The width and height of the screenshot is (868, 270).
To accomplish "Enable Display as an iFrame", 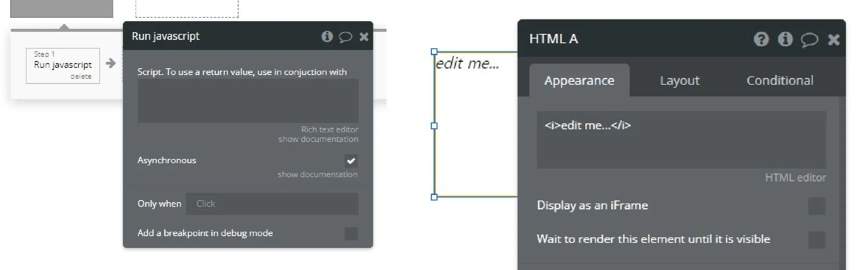I will tap(816, 206).
